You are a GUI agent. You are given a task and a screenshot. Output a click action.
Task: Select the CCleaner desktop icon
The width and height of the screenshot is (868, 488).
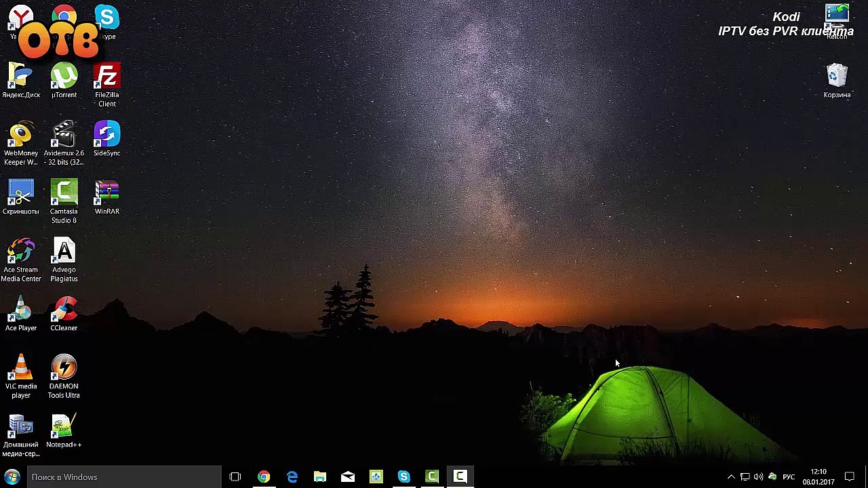pyautogui.click(x=64, y=314)
